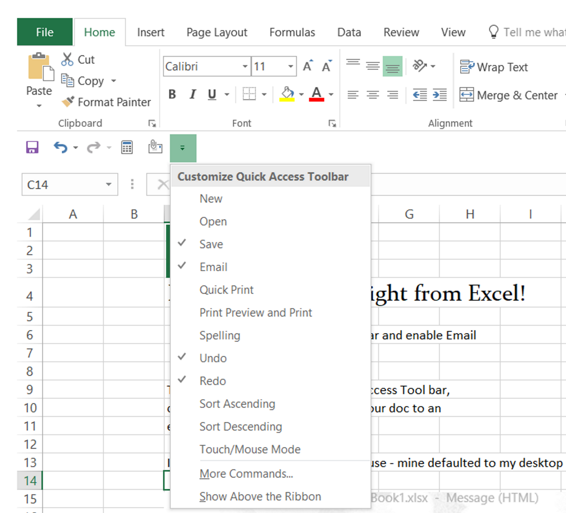The width and height of the screenshot is (566, 513).
Task: Enable Quick Print in the menu
Action: pyautogui.click(x=271, y=290)
